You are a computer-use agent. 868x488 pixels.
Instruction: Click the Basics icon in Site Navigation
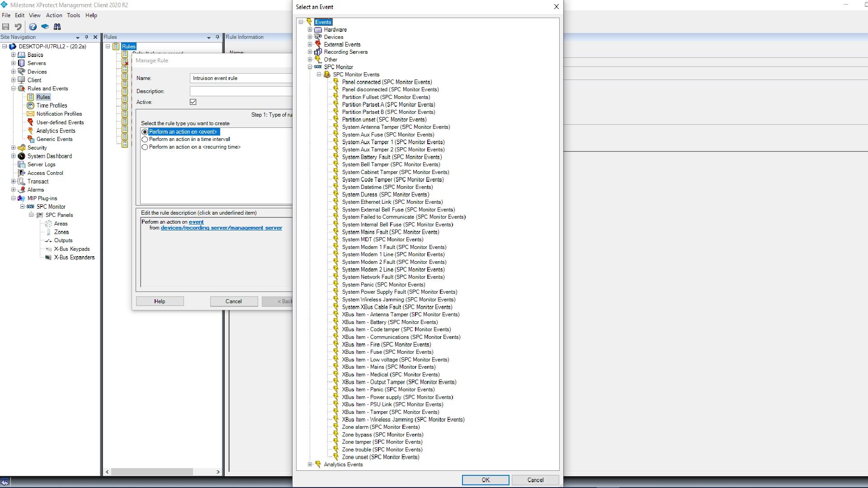point(21,55)
